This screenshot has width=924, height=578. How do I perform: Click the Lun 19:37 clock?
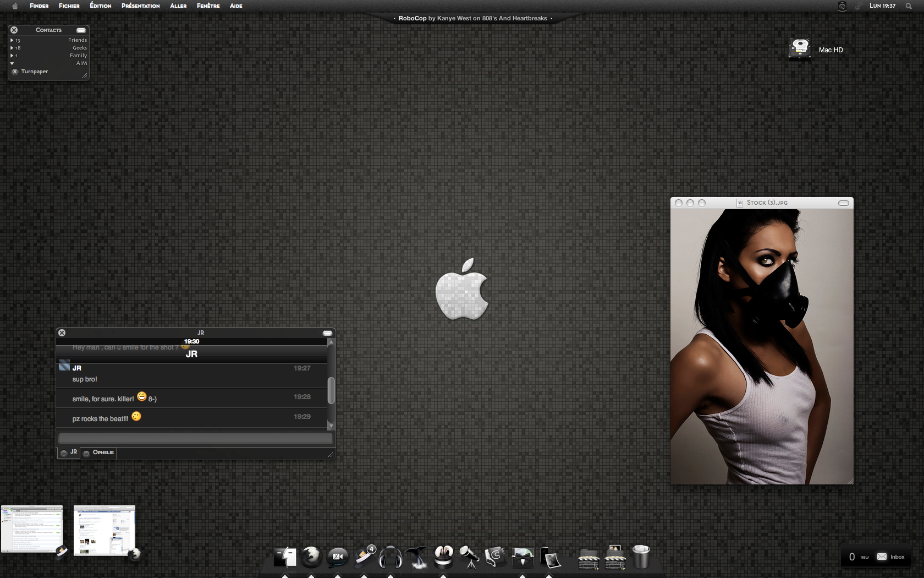(x=882, y=6)
